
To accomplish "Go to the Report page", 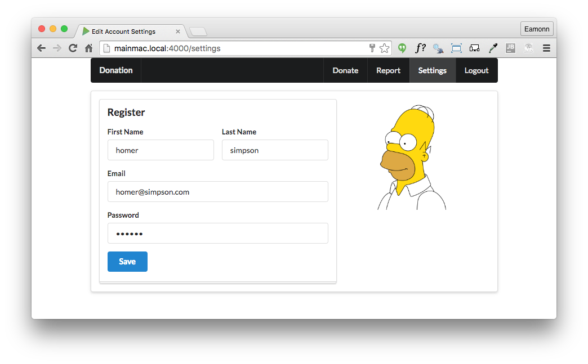I will 388,70.
